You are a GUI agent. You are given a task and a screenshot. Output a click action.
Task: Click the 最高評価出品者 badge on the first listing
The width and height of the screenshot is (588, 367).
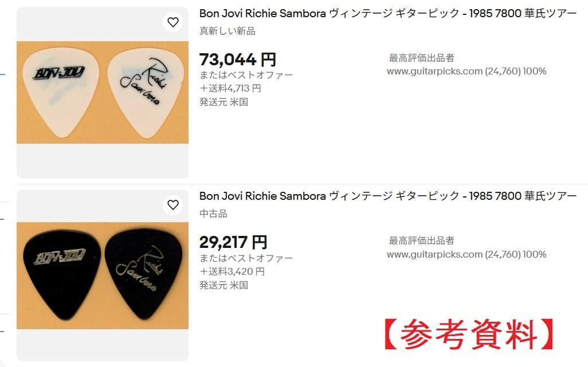click(x=422, y=58)
